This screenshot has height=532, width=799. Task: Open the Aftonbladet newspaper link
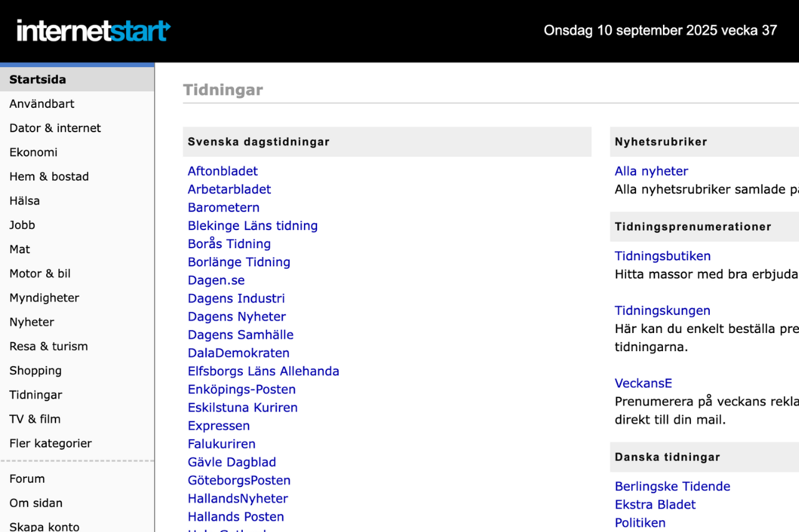tap(223, 171)
